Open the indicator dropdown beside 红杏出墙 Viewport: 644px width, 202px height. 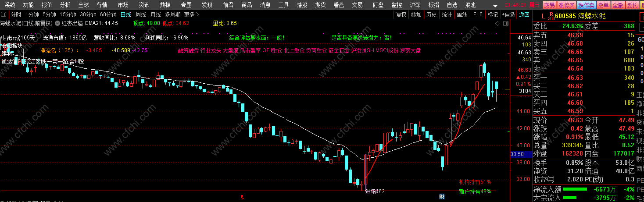coord(57,23)
